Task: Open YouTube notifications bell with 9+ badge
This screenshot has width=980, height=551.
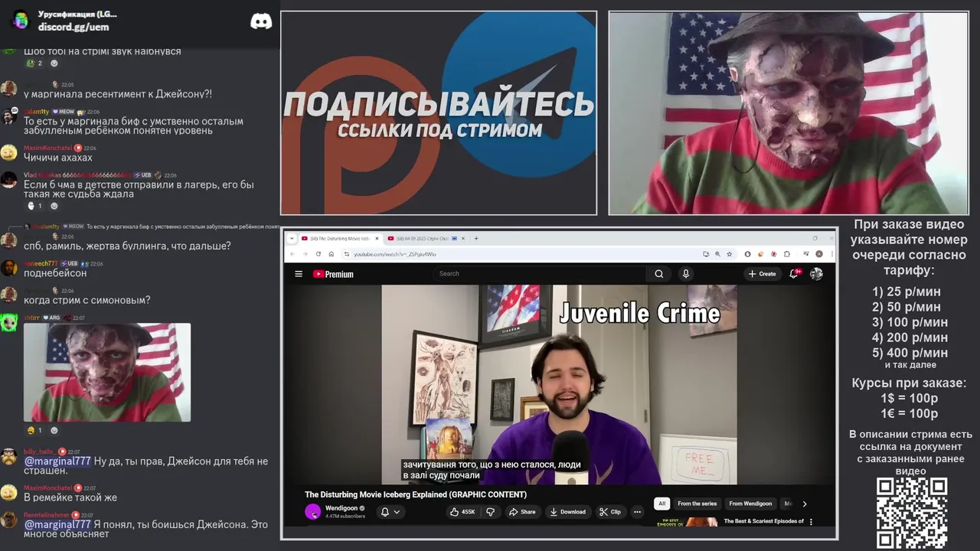Action: coord(795,273)
